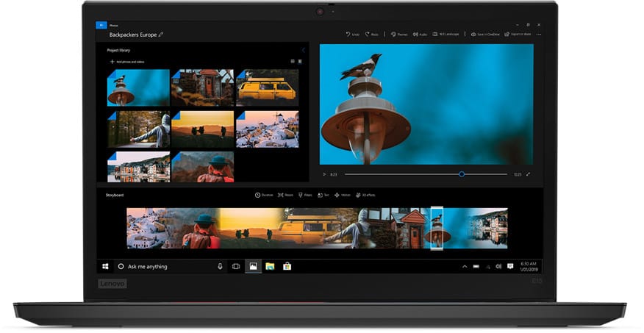This screenshot has height=333, width=644.
Task: Click the preview seek bar handle
Action: 462,174
